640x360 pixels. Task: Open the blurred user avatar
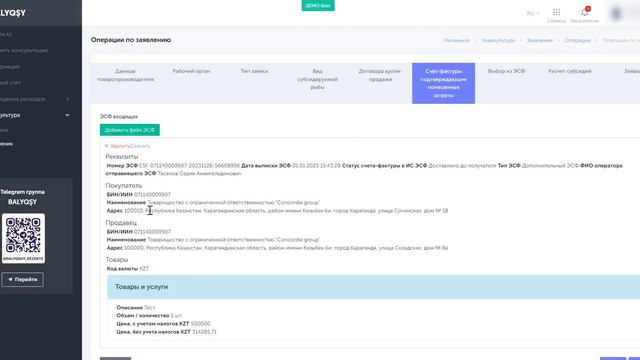(x=617, y=13)
